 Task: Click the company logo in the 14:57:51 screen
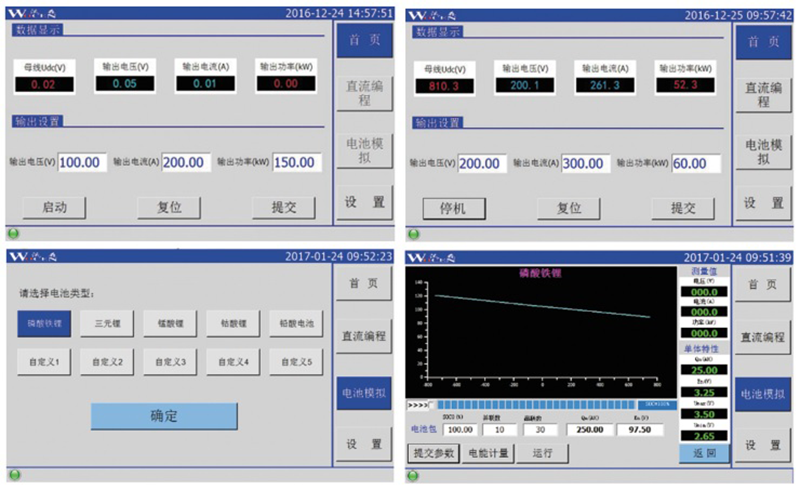point(32,13)
